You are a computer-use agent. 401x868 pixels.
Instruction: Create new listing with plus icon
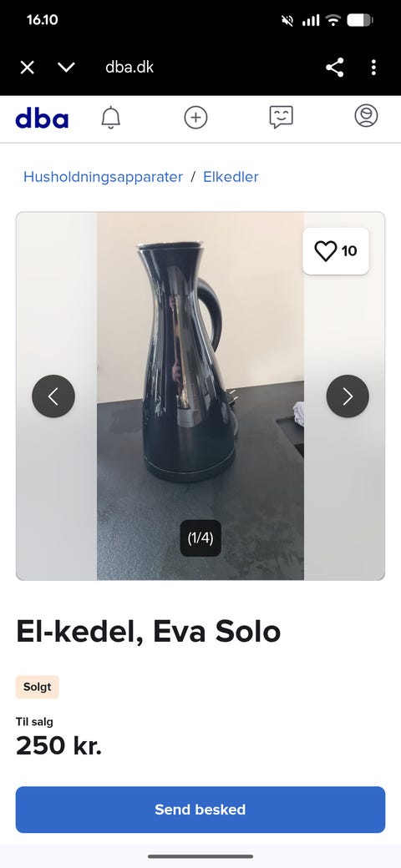pyautogui.click(x=195, y=118)
